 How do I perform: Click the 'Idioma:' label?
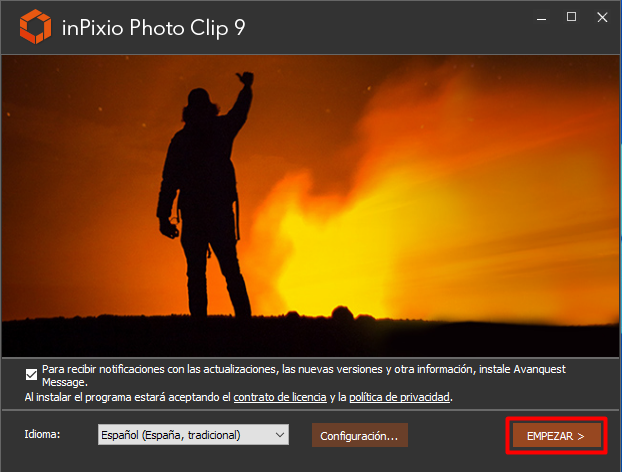[x=42, y=434]
